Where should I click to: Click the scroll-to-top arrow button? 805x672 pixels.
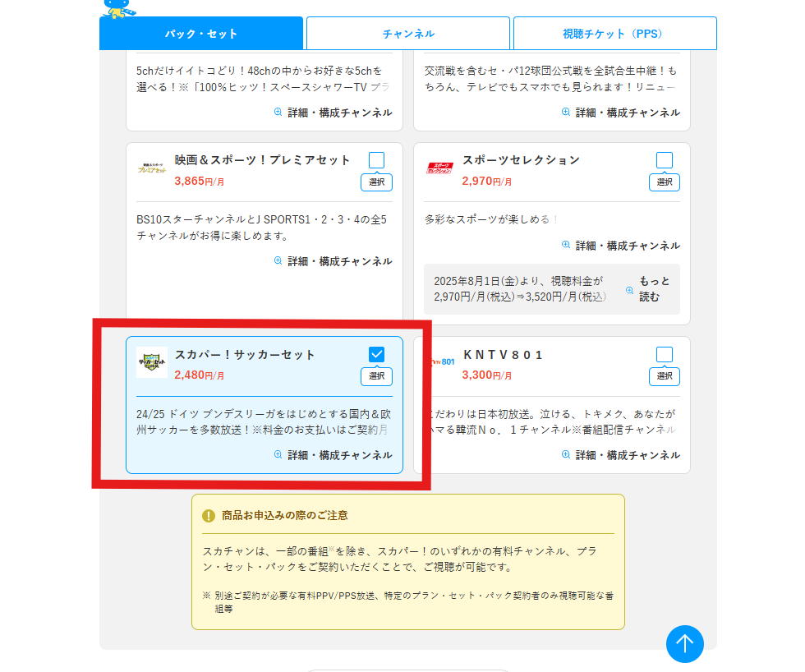click(684, 644)
